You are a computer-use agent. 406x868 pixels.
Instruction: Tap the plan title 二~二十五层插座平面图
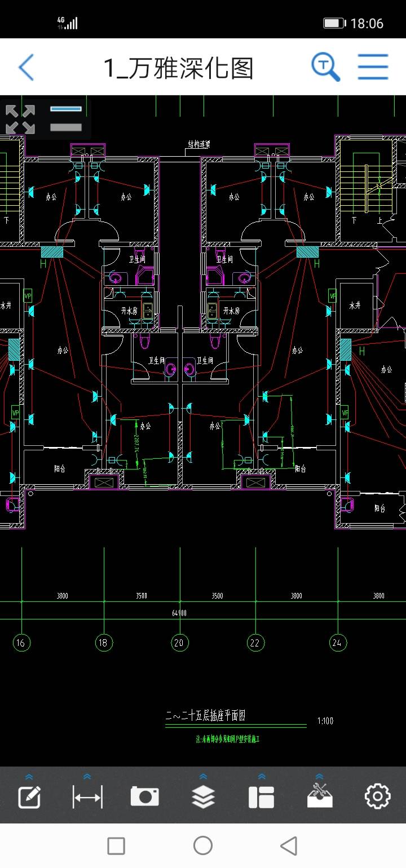point(205,716)
